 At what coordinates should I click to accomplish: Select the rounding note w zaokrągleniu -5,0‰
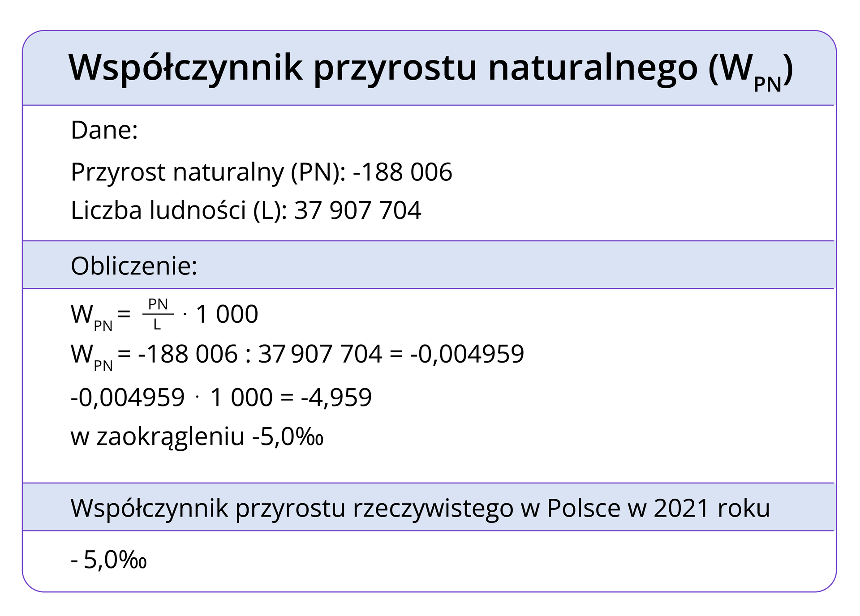point(197,435)
